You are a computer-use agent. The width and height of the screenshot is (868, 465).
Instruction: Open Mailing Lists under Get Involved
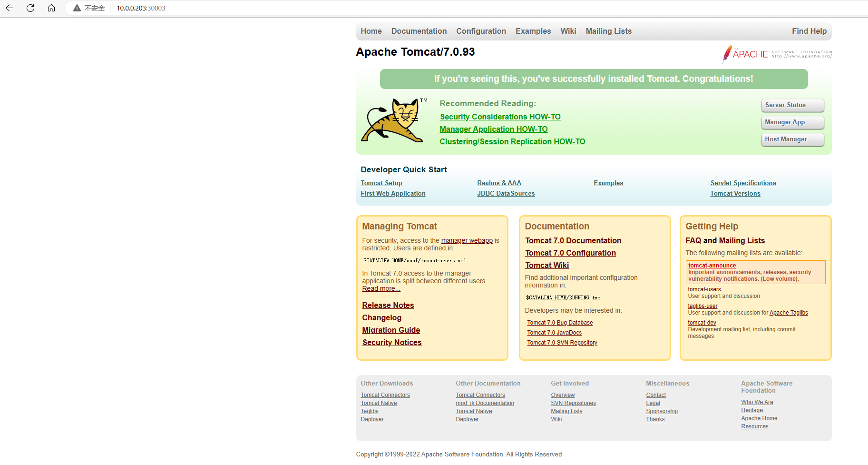coord(566,411)
